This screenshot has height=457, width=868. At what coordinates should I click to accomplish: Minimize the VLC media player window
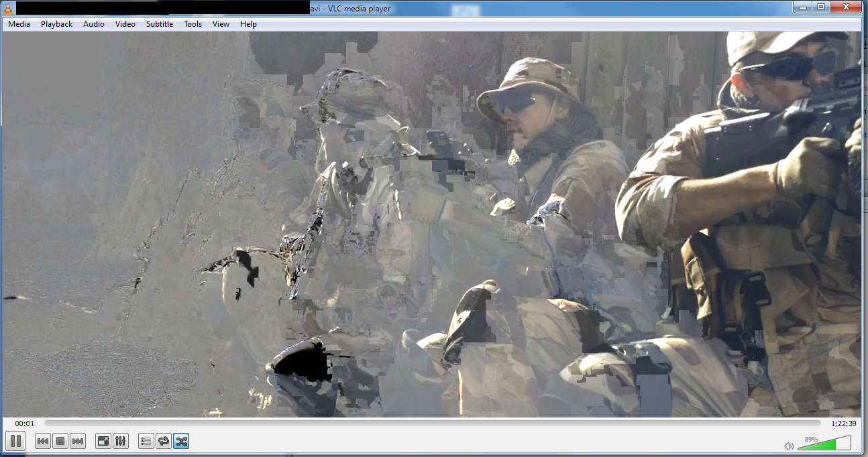click(802, 6)
